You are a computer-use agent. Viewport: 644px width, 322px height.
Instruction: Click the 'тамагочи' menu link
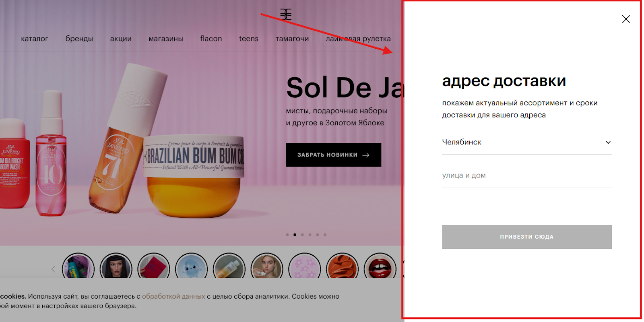[x=292, y=39]
